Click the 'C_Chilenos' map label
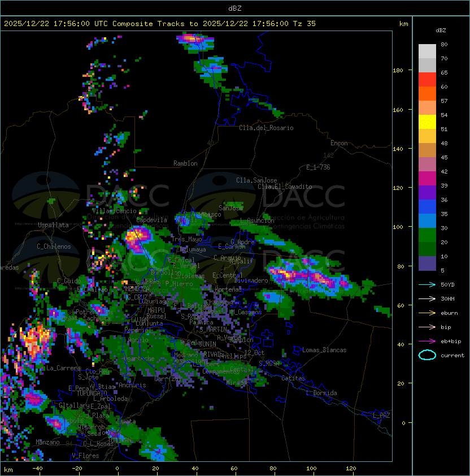This screenshot has width=470, height=476. pyautogui.click(x=54, y=246)
